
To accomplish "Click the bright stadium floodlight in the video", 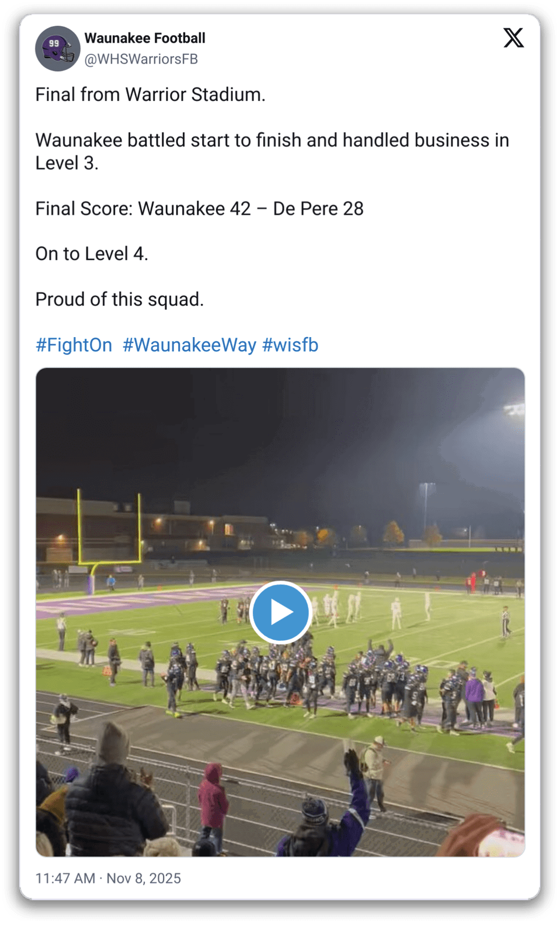I will click(514, 410).
